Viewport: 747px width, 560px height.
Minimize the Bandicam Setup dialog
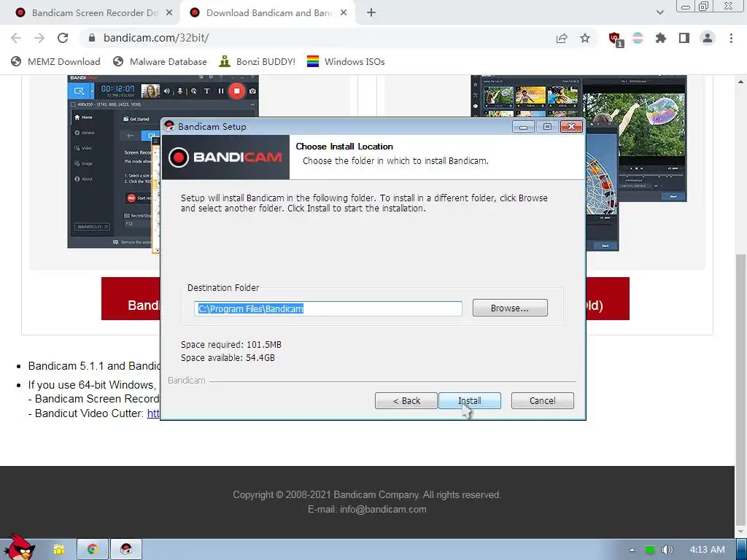[523, 127]
